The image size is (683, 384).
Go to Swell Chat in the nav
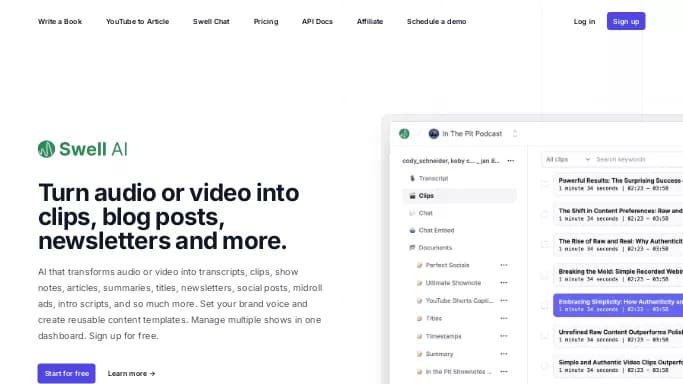tap(211, 21)
